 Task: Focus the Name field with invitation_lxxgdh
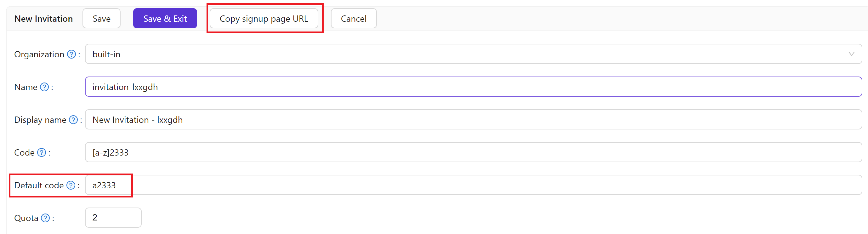(x=472, y=87)
